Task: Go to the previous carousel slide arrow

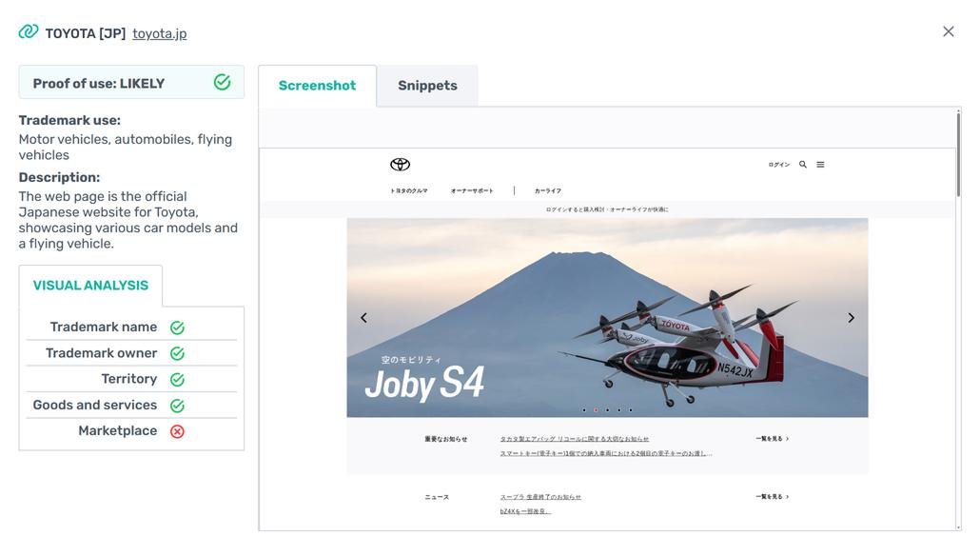Action: click(363, 318)
